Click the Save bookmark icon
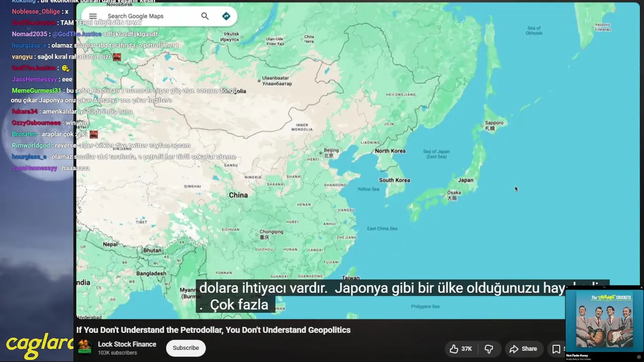Viewport: 644px width, 362px height. 556,348
